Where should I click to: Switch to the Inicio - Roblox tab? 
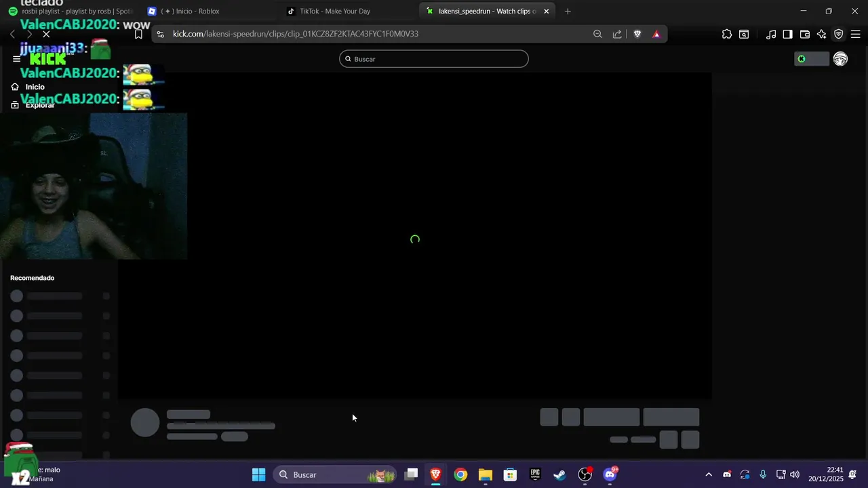pos(208,11)
